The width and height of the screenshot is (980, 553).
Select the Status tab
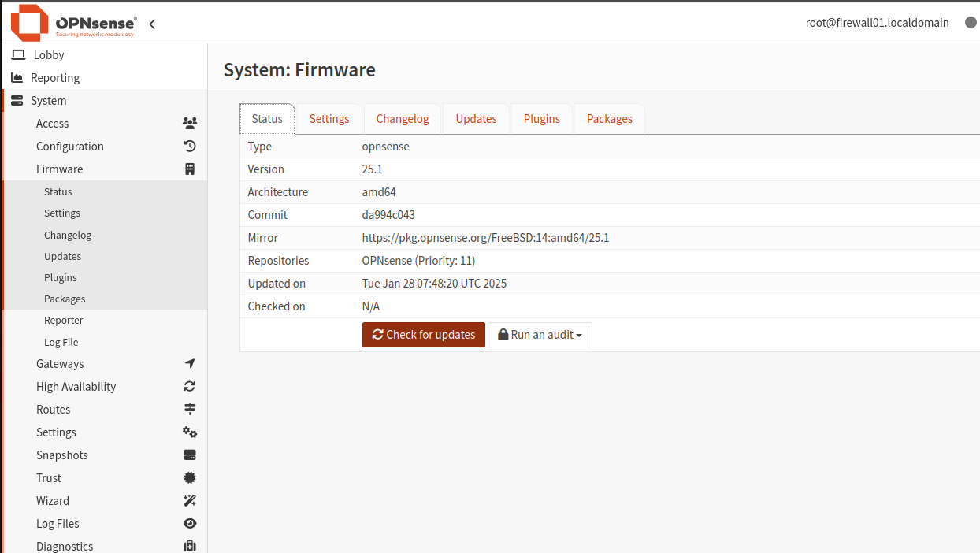pyautogui.click(x=267, y=119)
